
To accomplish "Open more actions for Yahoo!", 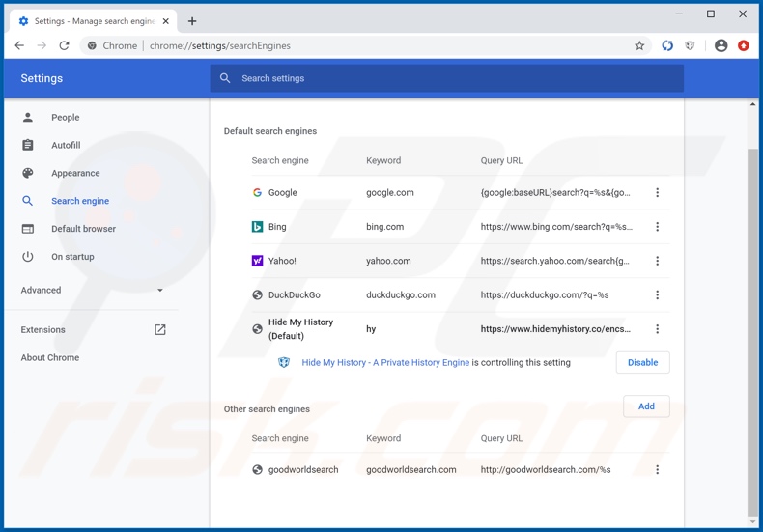I will click(657, 261).
